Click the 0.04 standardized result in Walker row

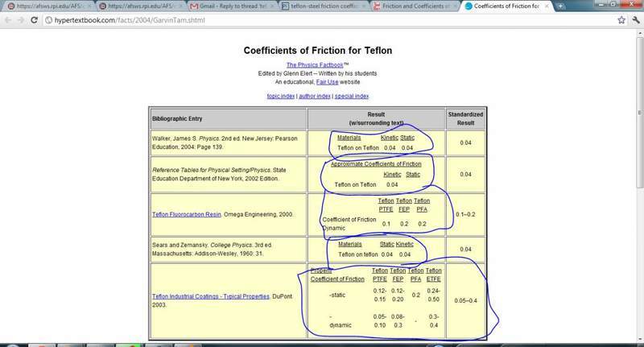point(466,143)
